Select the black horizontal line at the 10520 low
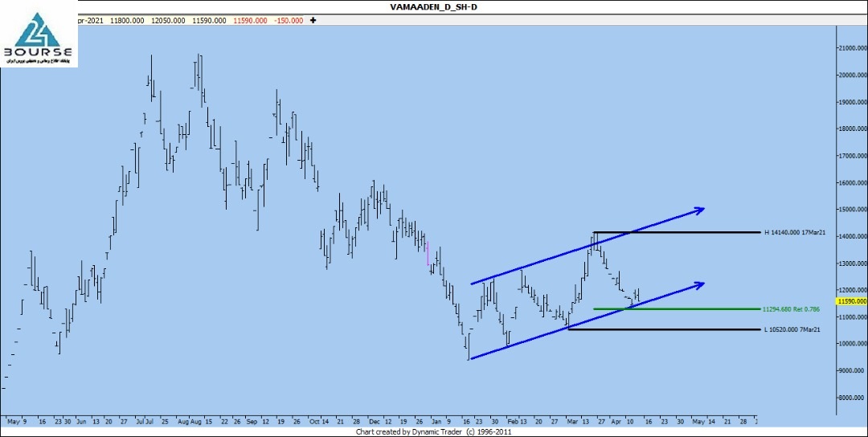The image size is (868, 437). pos(665,329)
